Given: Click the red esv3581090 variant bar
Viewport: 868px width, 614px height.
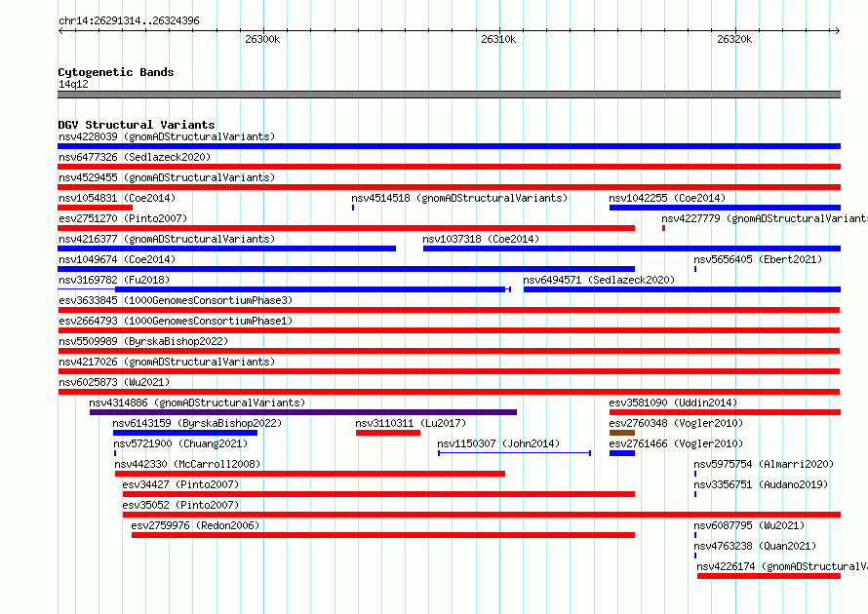Looking at the screenshot, I should tap(726, 412).
